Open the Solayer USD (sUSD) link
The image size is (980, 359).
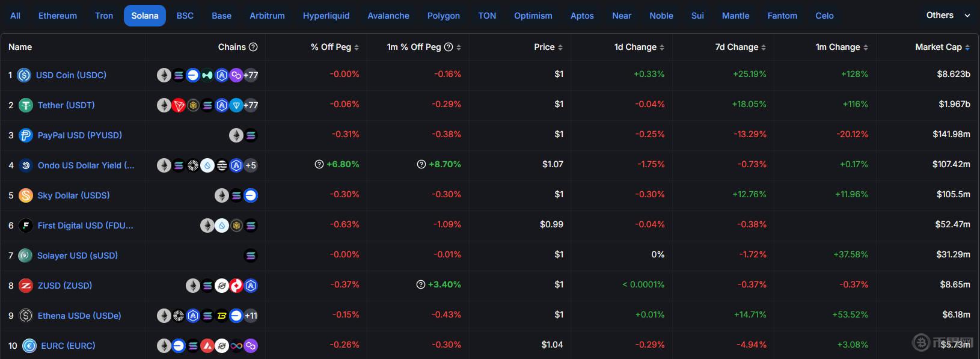pos(78,256)
